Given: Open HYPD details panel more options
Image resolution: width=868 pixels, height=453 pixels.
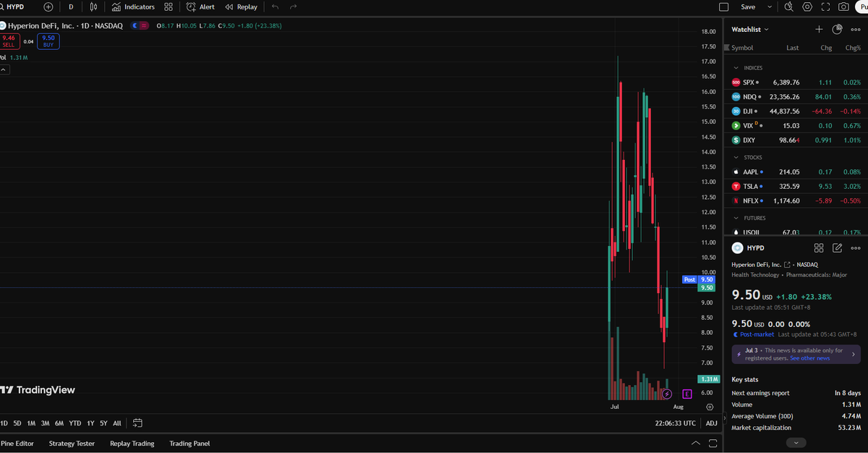Looking at the screenshot, I should (856, 247).
